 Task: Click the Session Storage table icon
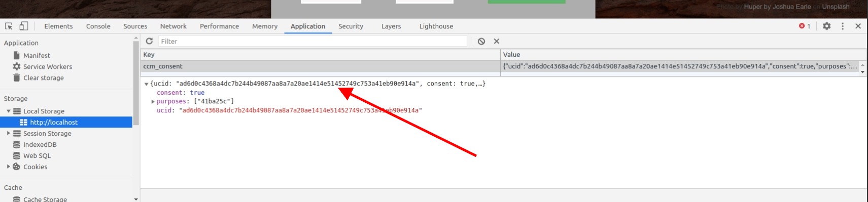(x=17, y=133)
